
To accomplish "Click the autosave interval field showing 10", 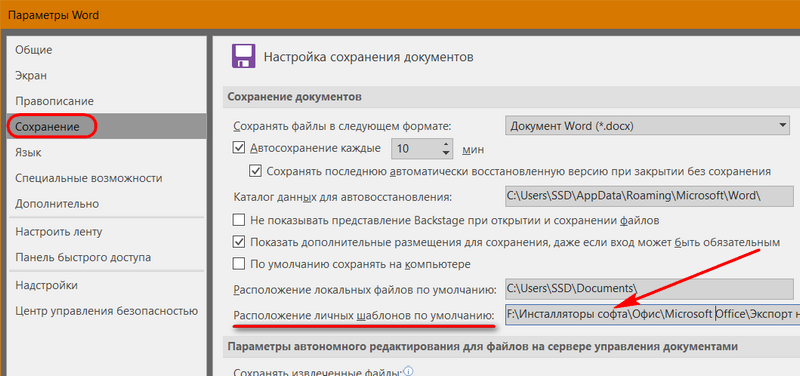I will [x=416, y=149].
